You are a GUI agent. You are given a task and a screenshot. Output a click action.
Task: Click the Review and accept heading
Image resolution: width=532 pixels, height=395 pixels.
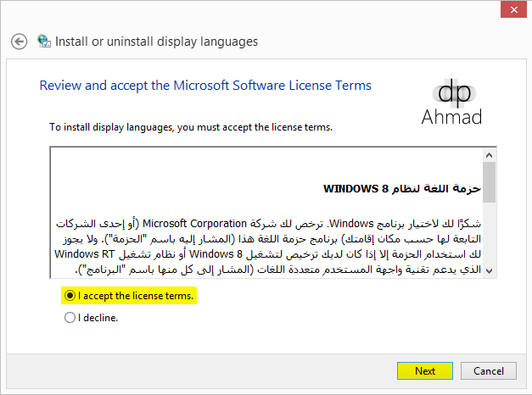coord(205,86)
